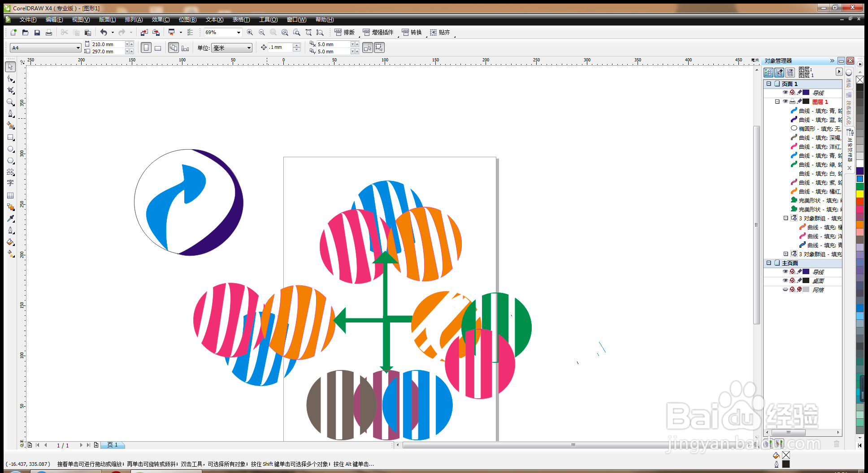Screen dimensions: 868x473
Task: Select the Pick tool
Action: tap(11, 67)
